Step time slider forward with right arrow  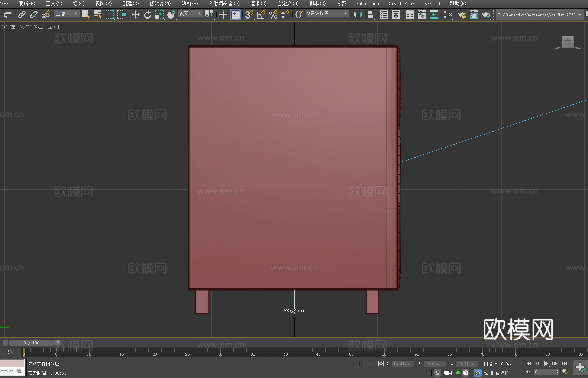(58, 343)
